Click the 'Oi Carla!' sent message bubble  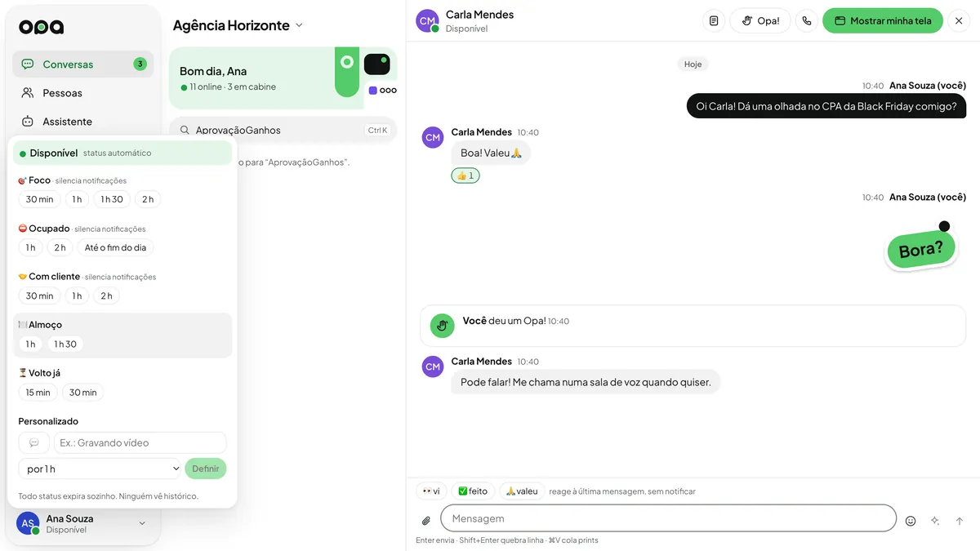[x=826, y=106]
